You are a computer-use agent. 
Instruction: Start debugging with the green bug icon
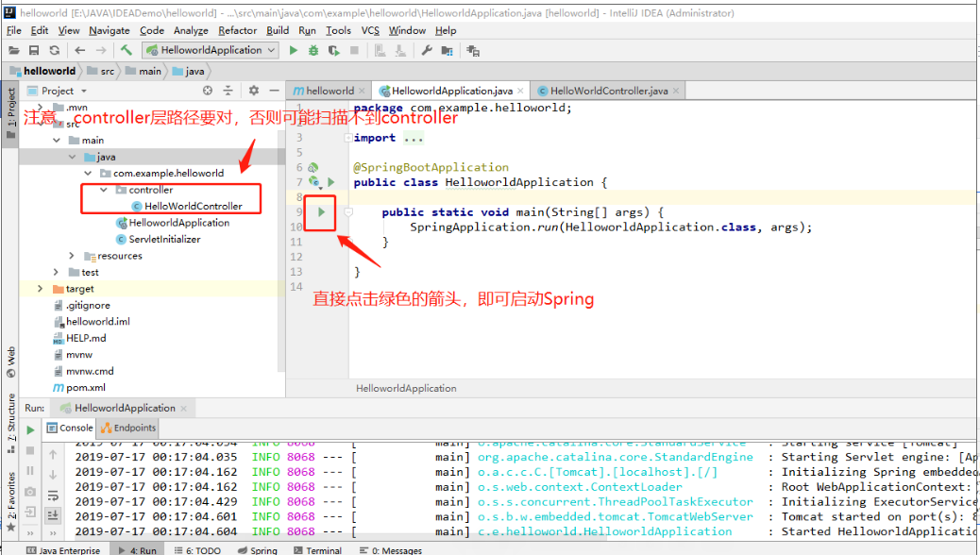[313, 51]
